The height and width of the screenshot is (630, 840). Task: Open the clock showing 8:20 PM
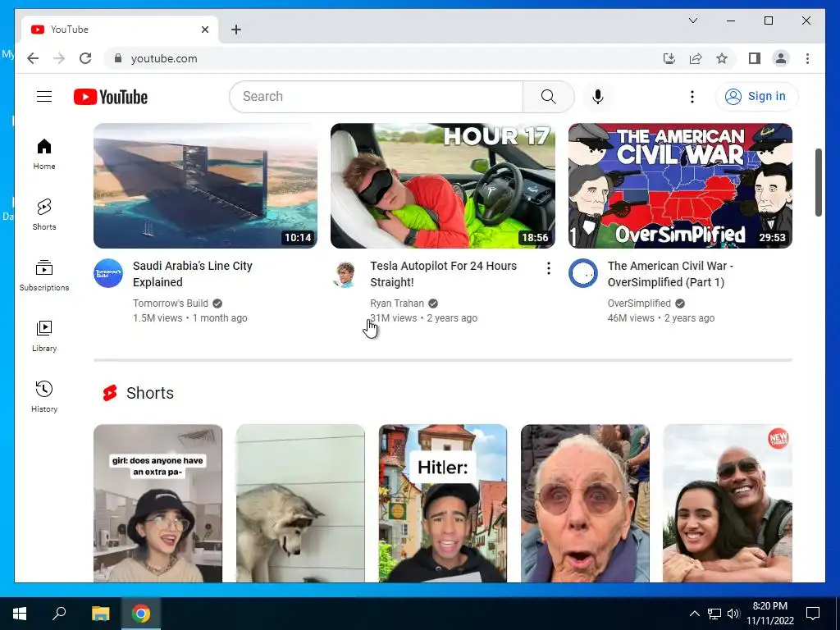(769, 614)
